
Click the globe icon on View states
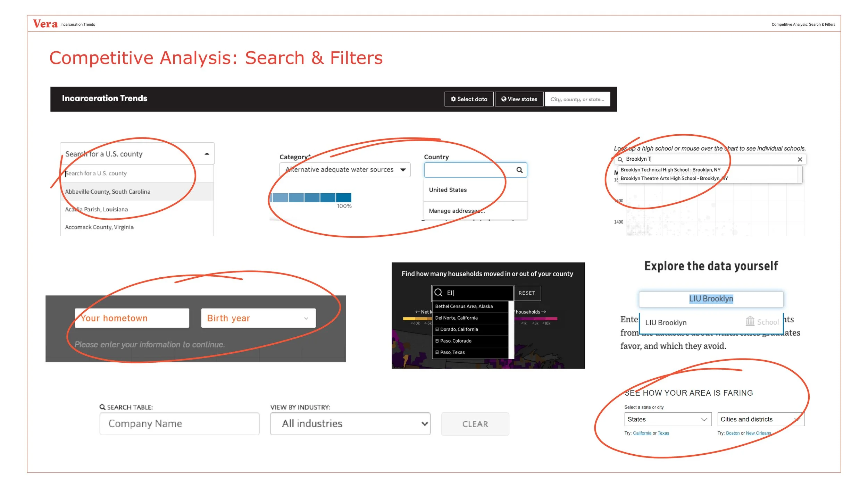[504, 99]
